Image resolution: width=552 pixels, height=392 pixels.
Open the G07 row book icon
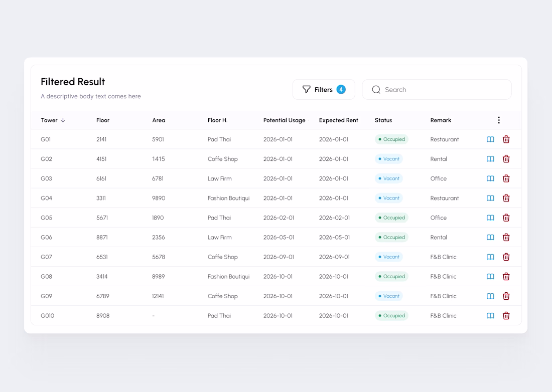(x=490, y=257)
